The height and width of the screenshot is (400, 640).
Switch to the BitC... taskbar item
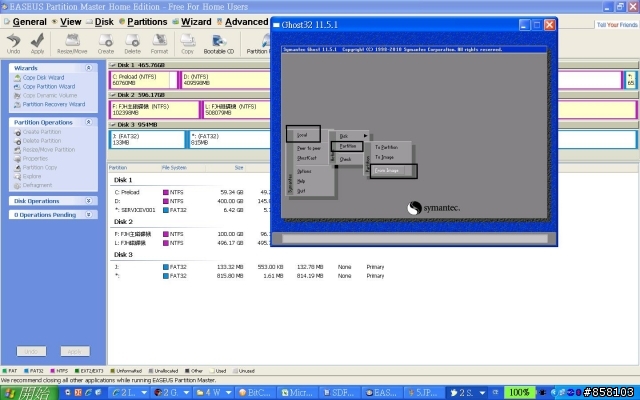point(255,393)
